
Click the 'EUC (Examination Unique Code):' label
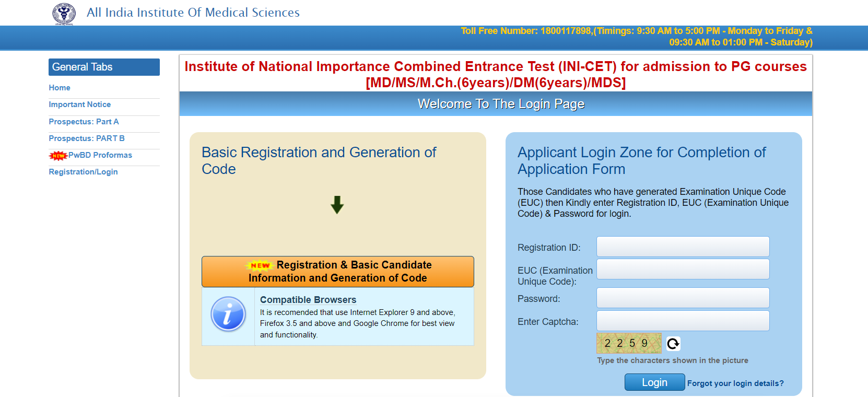[x=555, y=276]
